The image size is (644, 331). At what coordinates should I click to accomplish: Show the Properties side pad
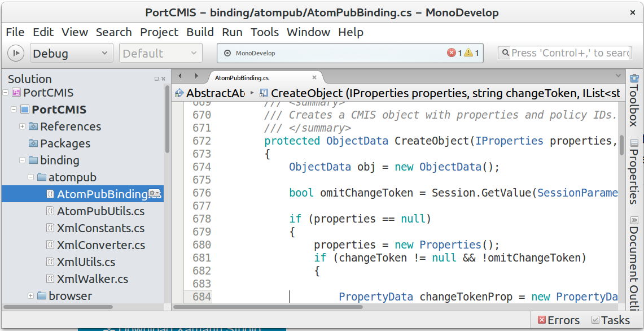tap(634, 172)
